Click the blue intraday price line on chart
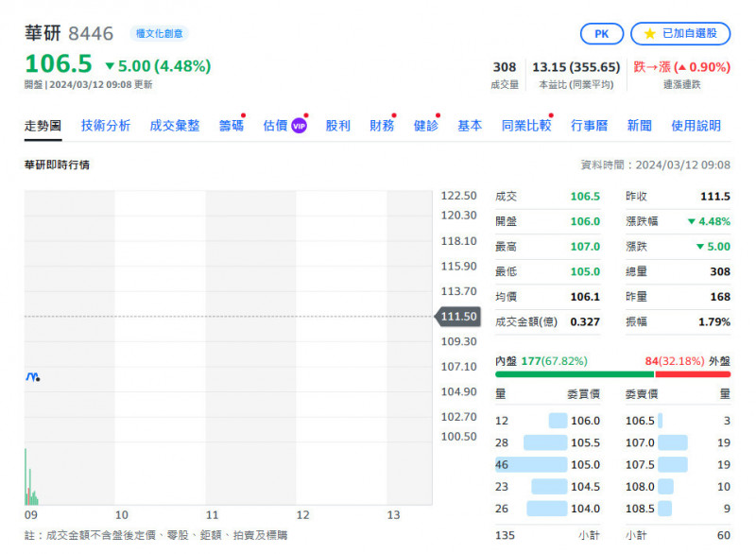This screenshot has height=554, width=756. [x=32, y=376]
